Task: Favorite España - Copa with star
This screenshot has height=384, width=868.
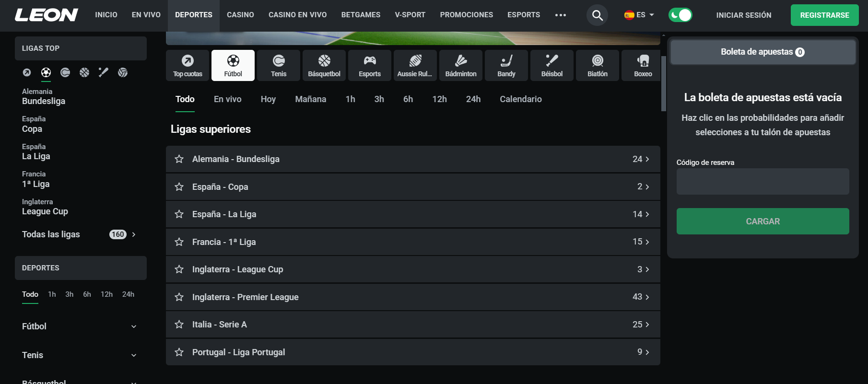Action: point(179,187)
